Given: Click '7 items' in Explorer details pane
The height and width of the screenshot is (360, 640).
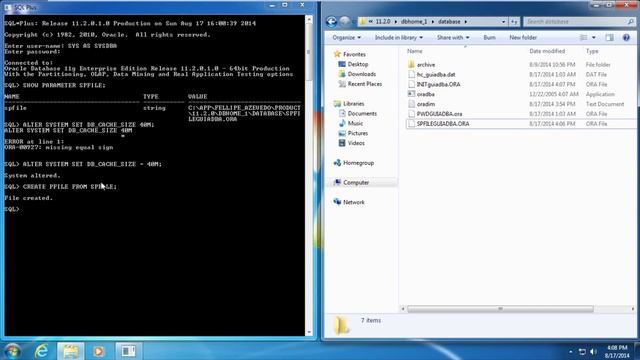Looking at the screenshot, I should (371, 320).
